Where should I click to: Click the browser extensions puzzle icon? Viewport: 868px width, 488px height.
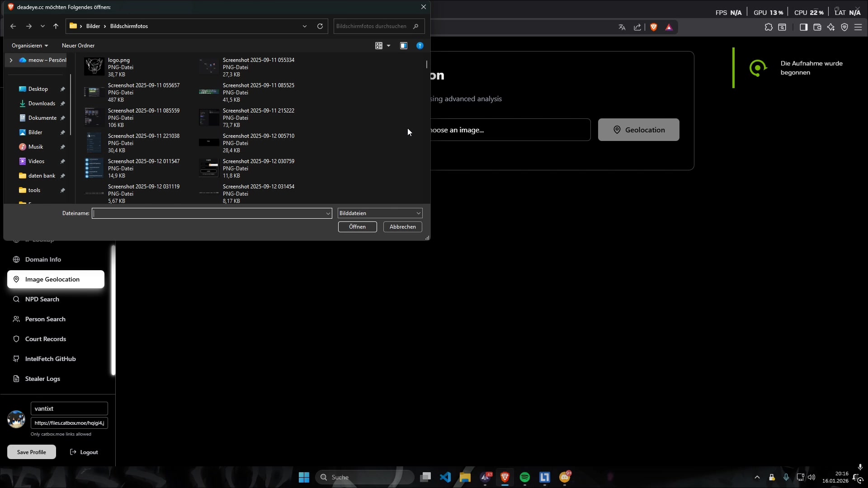pyautogui.click(x=769, y=27)
